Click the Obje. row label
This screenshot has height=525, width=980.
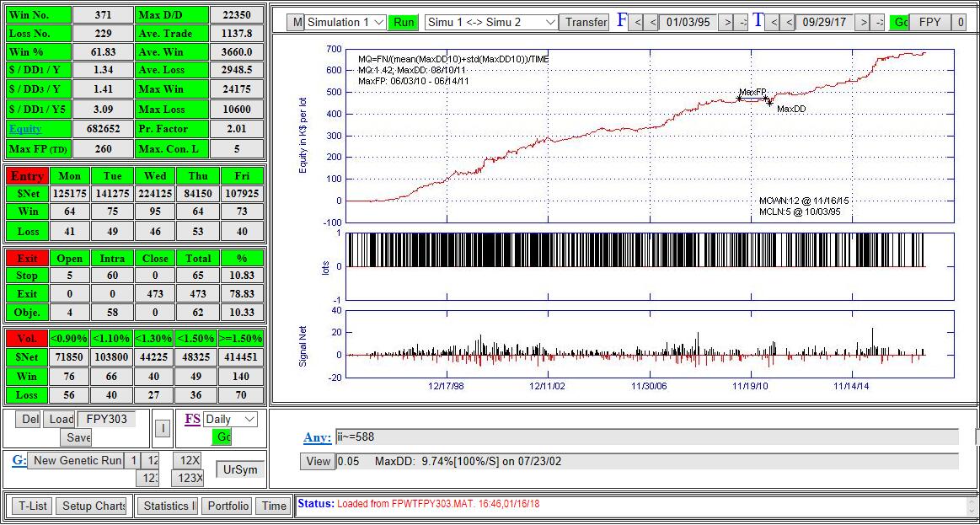click(x=27, y=312)
